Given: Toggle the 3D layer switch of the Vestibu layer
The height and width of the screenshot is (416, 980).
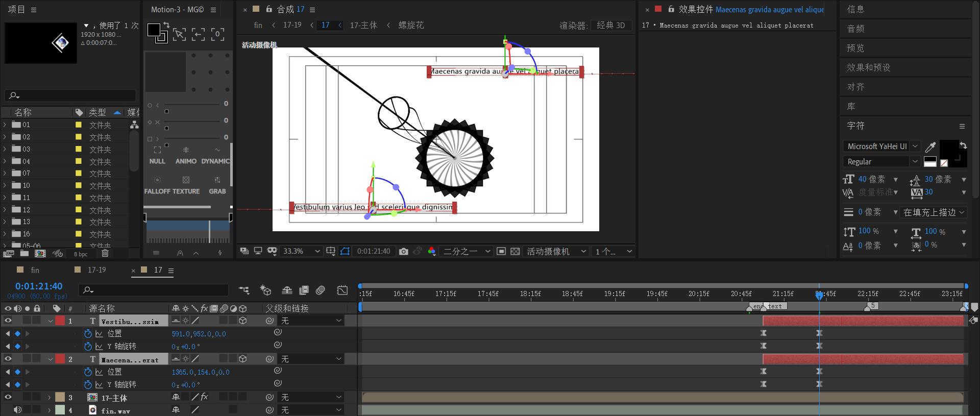Looking at the screenshot, I should [243, 321].
